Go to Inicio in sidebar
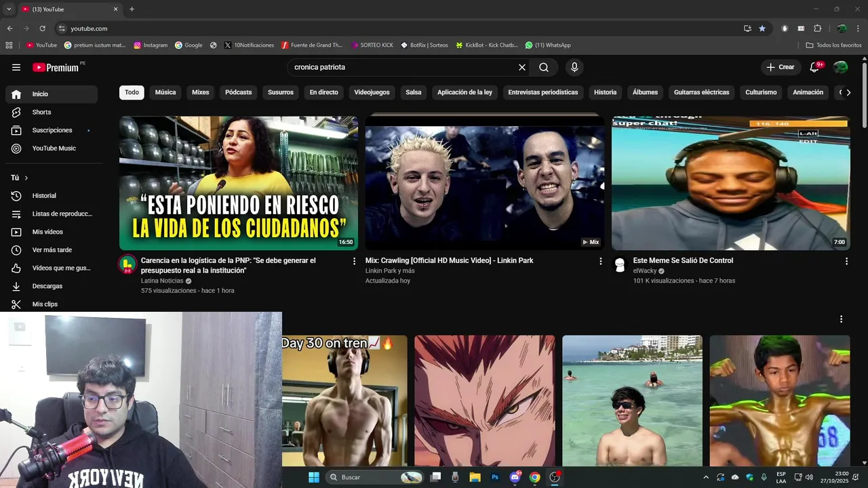Viewport: 868px width, 488px height. [52, 94]
